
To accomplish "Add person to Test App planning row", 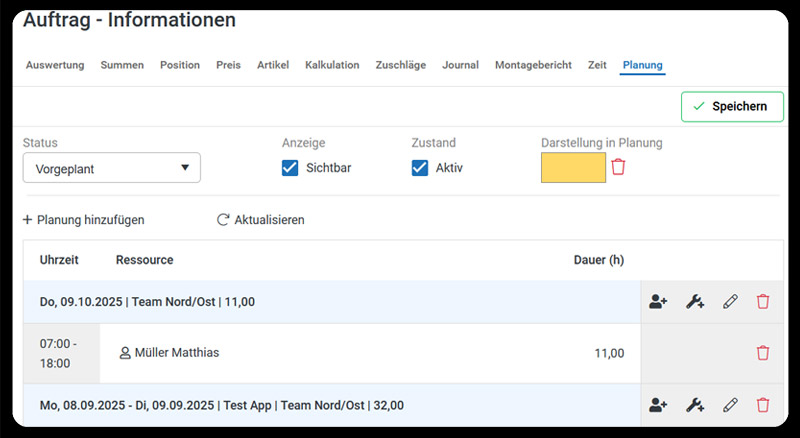I will coord(658,405).
